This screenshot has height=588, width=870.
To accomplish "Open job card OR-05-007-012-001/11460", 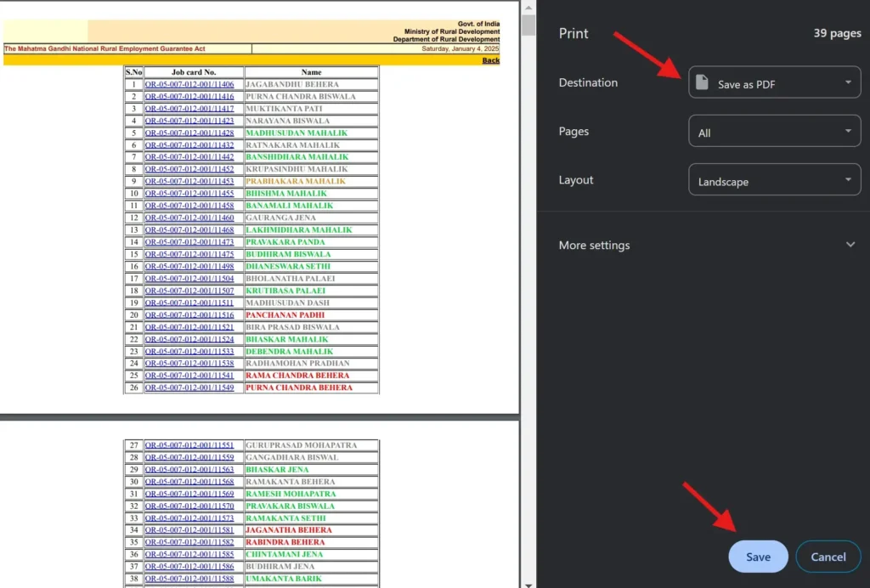I will point(189,218).
